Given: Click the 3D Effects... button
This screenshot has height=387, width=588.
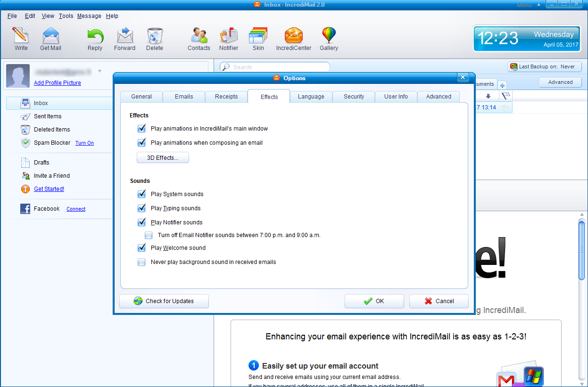Looking at the screenshot, I should point(163,158).
